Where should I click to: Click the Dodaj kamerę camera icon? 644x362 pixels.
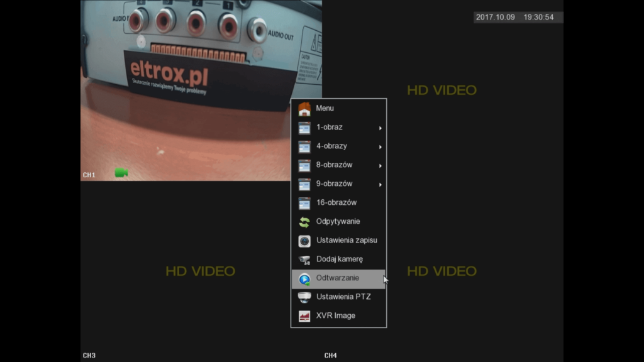pyautogui.click(x=304, y=260)
